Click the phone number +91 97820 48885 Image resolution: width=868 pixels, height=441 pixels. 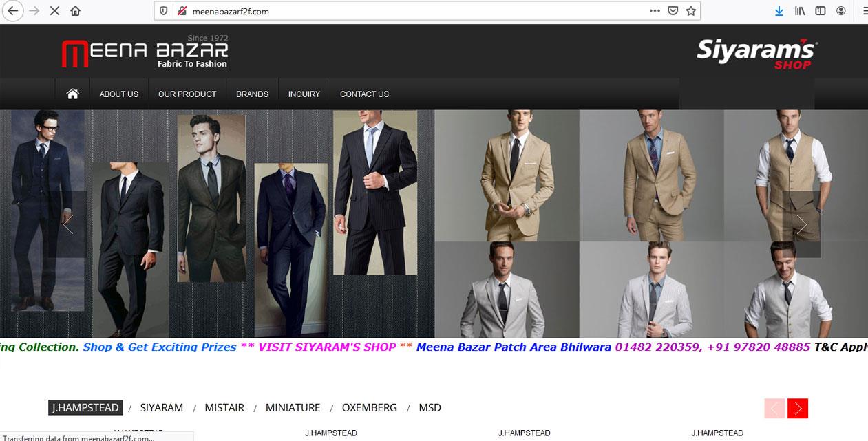pyautogui.click(x=759, y=347)
